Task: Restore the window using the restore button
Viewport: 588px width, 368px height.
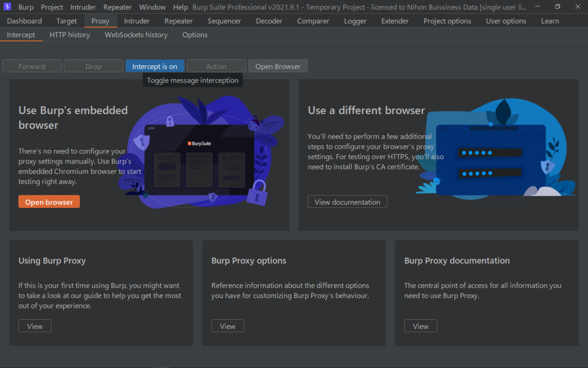Action: [558, 7]
